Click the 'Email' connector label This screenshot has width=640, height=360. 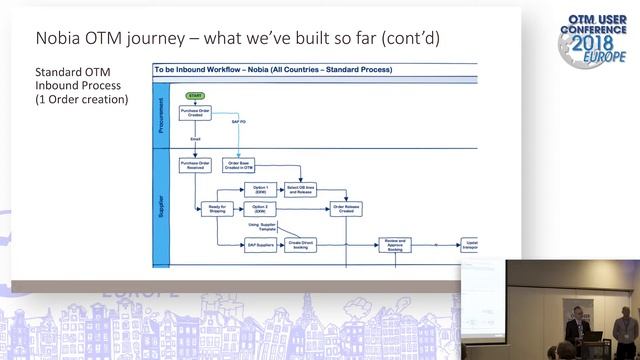[195, 139]
